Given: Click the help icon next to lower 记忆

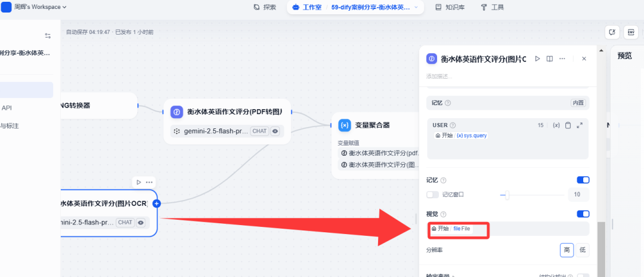Looking at the screenshot, I should click(443, 180).
